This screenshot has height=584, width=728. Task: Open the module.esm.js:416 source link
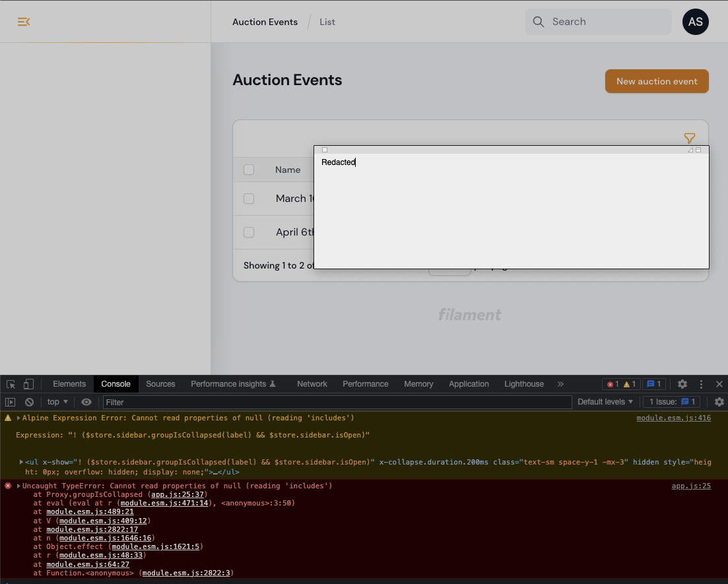pos(673,418)
